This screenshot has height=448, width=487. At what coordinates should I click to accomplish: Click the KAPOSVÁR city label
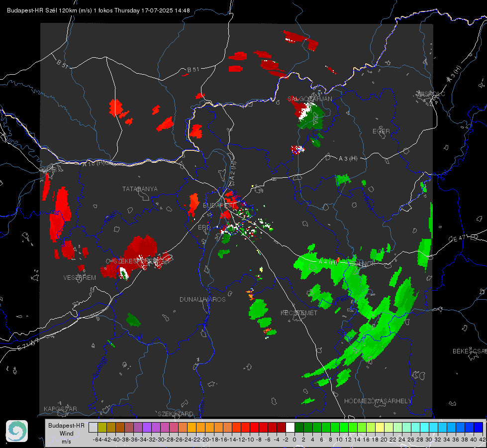pyautogui.click(x=60, y=409)
